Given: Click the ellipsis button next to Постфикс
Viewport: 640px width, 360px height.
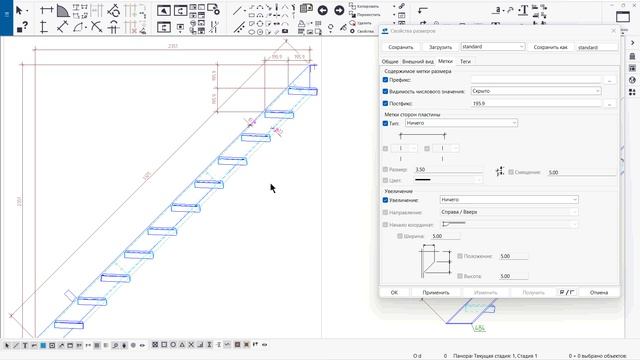Looking at the screenshot, I should (x=609, y=104).
